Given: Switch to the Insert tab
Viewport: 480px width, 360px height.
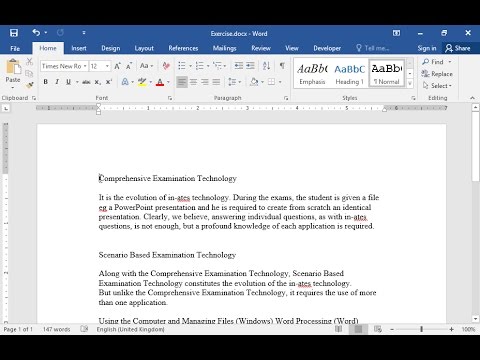Looking at the screenshot, I should pyautogui.click(x=79, y=48).
